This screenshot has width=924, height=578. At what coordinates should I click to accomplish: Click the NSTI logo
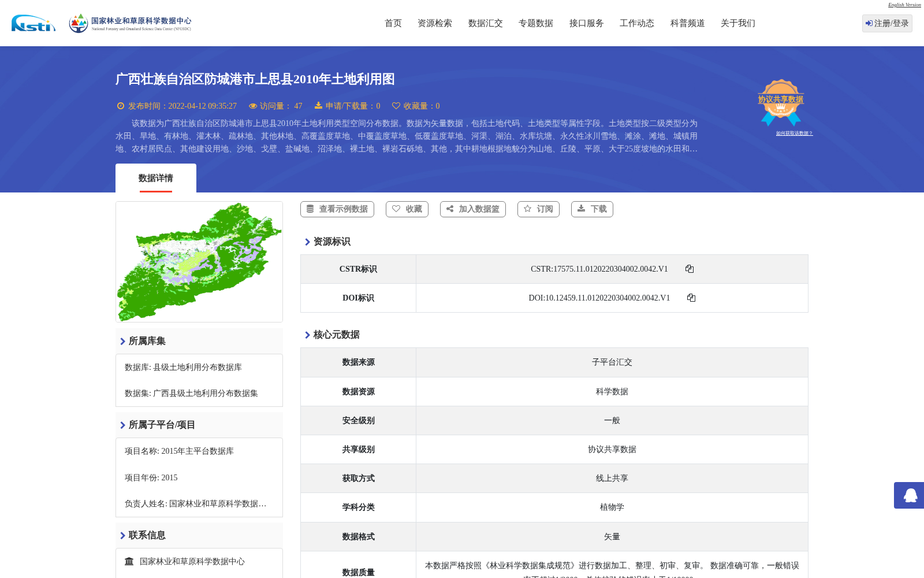33,23
